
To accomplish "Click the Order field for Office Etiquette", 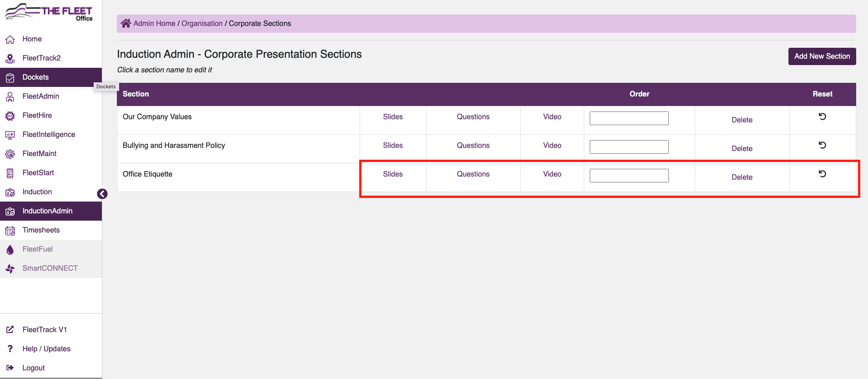I will point(629,176).
